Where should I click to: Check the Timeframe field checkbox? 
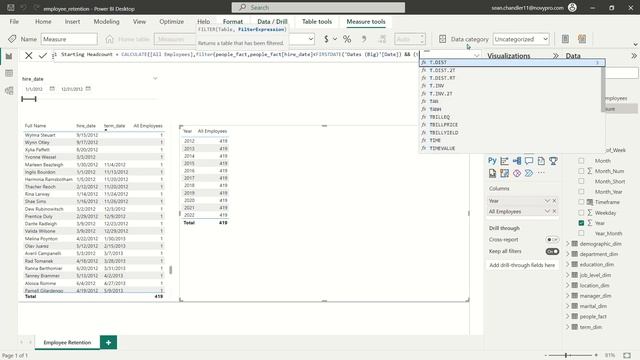coord(581,202)
